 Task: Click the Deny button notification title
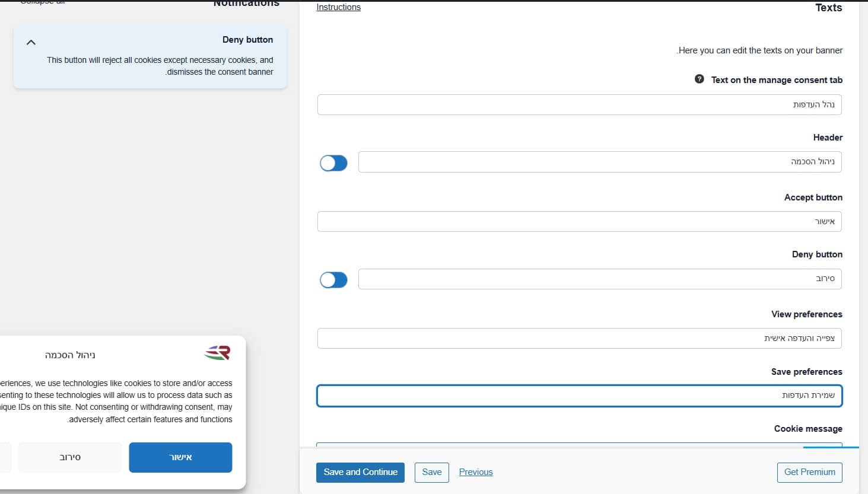coord(247,40)
